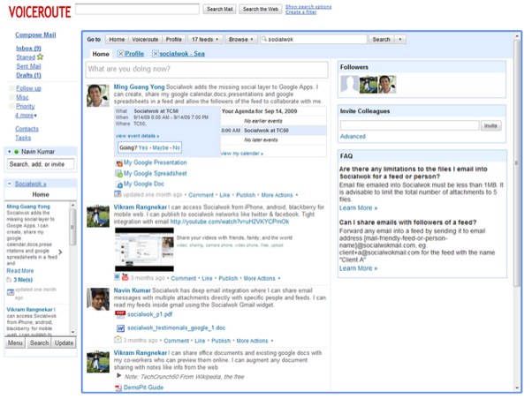Click the star icon next to Starred
532x399 pixels.
tap(40, 56)
